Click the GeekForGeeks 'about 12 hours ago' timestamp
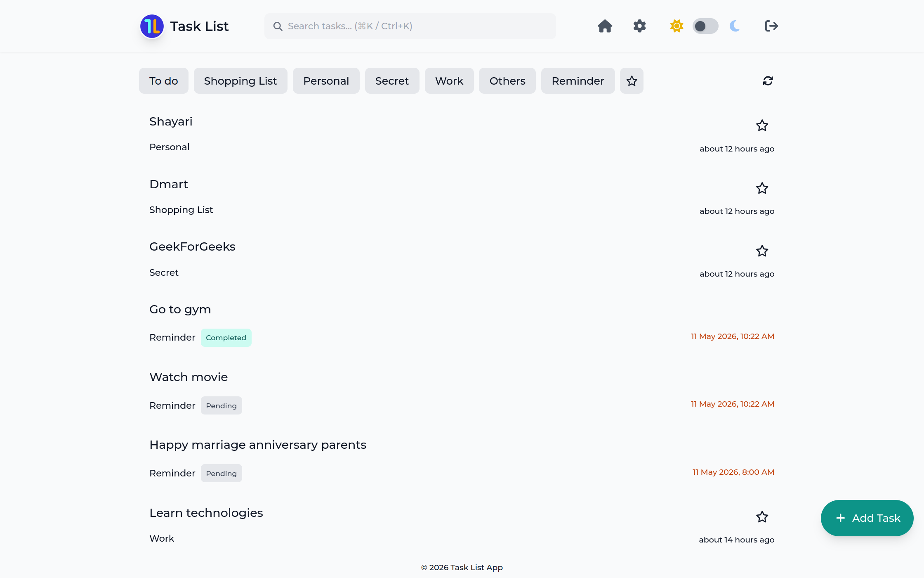The width and height of the screenshot is (924, 578). [737, 274]
